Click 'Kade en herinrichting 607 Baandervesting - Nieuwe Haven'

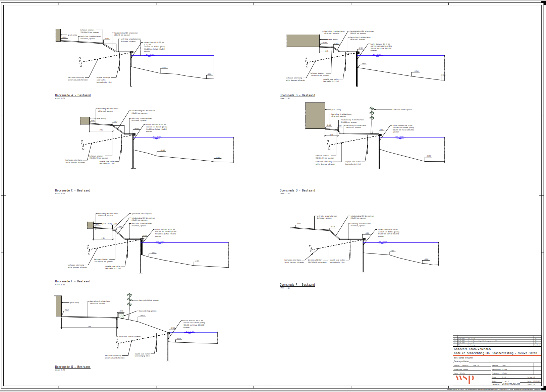495,353
